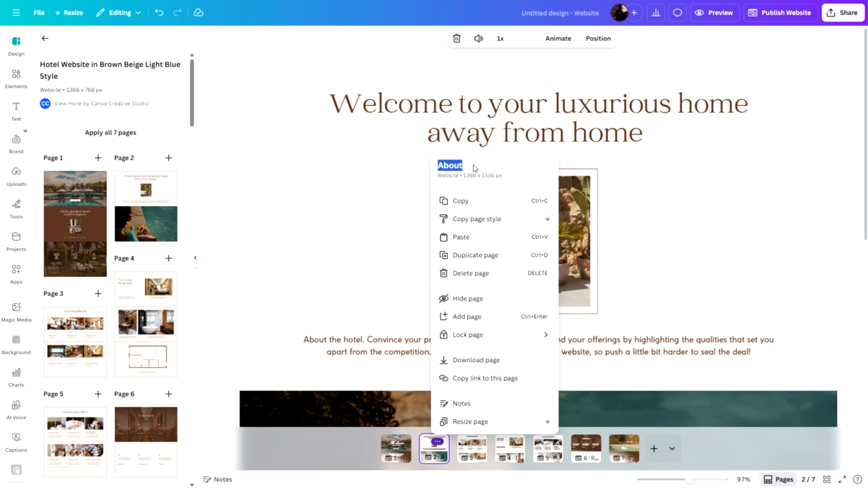868x488 pixels.
Task: Toggle Hide page in context menu
Action: point(468,298)
